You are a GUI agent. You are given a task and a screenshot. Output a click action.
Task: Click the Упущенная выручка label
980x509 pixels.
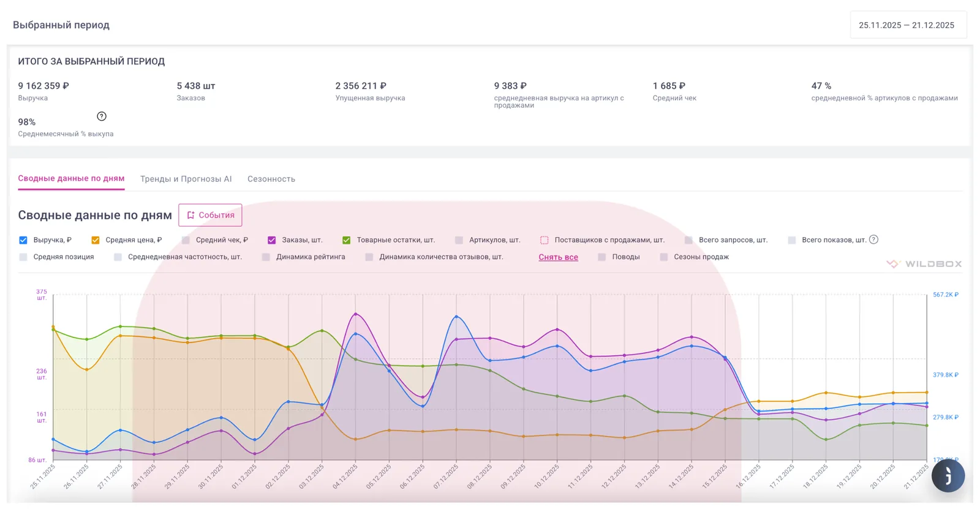pyautogui.click(x=370, y=98)
